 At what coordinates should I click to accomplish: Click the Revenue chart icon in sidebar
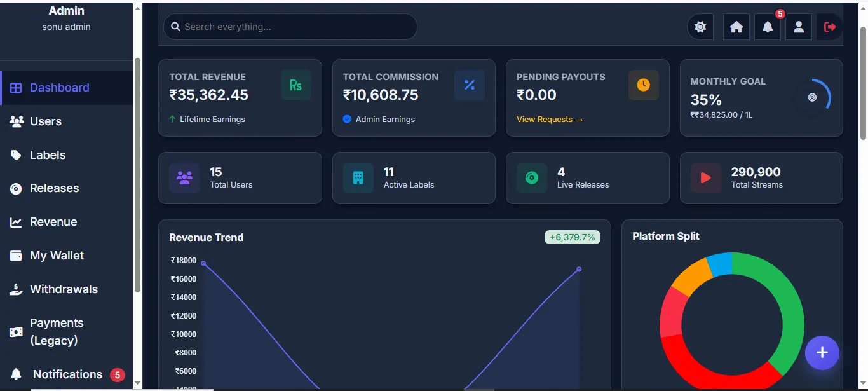click(17, 222)
